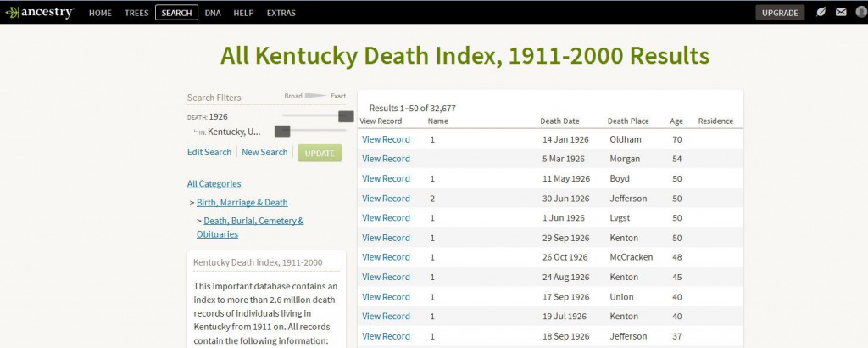The width and height of the screenshot is (868, 348).
Task: Open the All Categories link
Action: [x=214, y=183]
